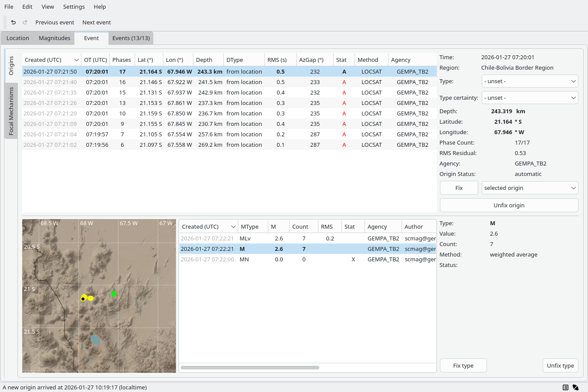Open the selected origin dropdown

(530, 188)
